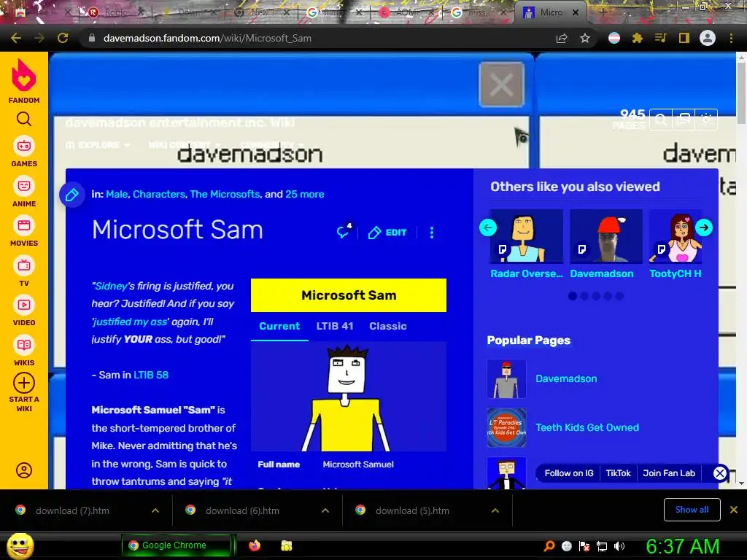This screenshot has width=747, height=560.
Task: Dismiss the social follow bar
Action: [x=719, y=473]
